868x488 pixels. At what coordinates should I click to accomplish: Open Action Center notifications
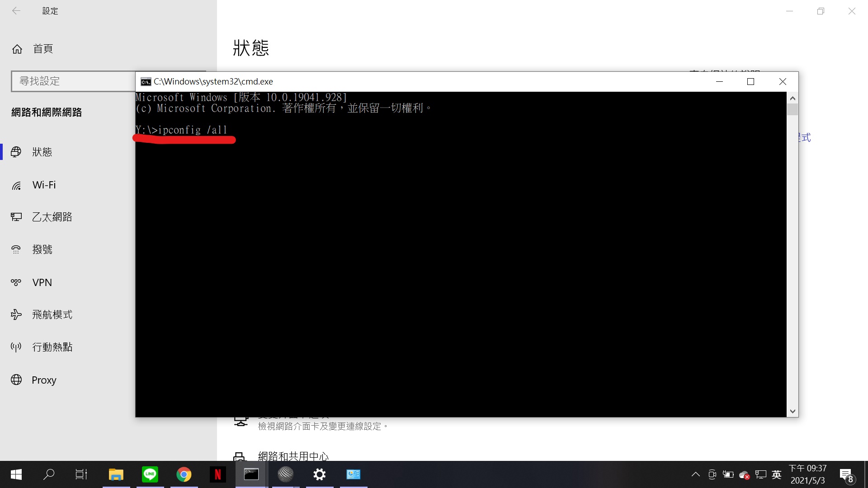[x=847, y=475]
